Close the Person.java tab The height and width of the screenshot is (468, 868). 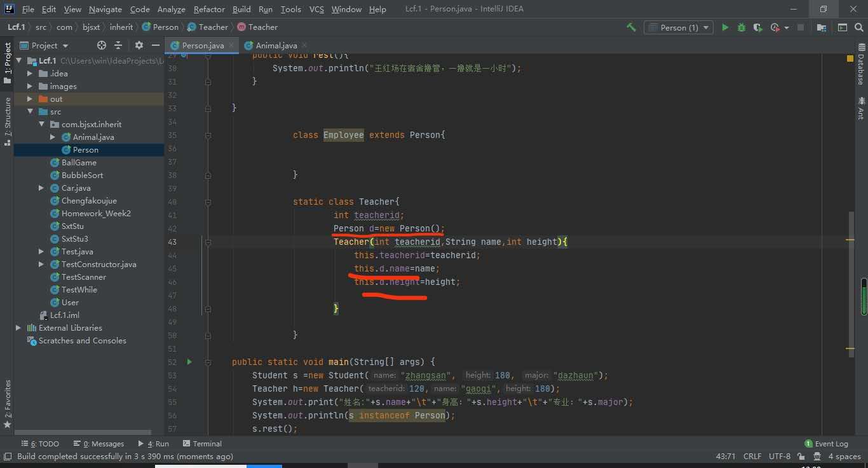point(231,46)
